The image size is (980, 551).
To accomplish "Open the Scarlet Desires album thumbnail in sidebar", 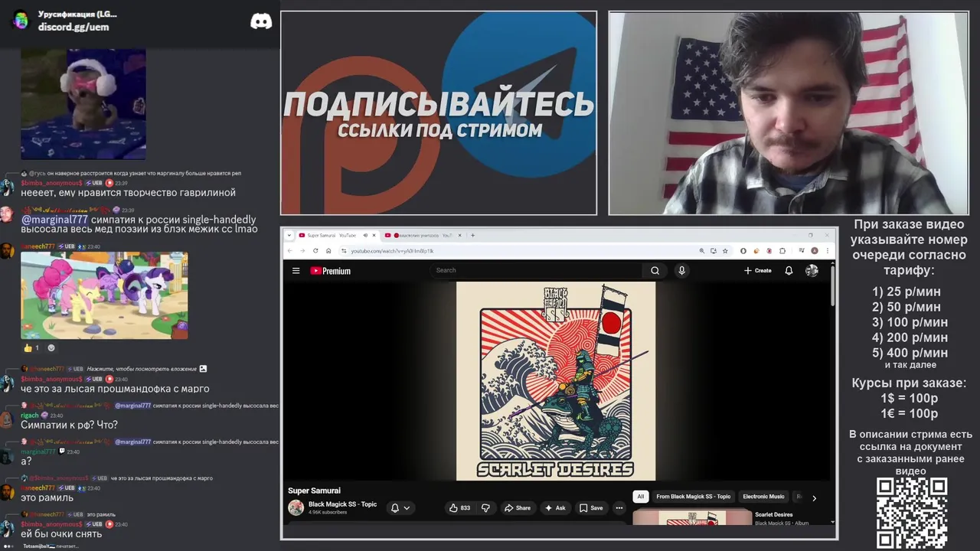I will (692, 516).
